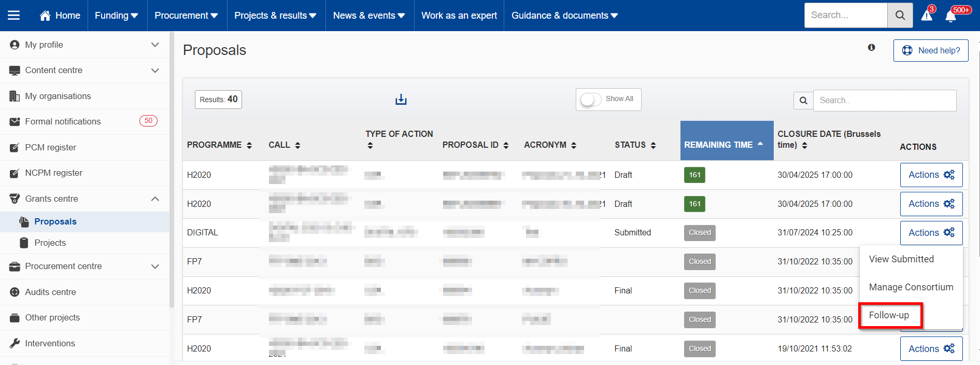Click closure date 31/07/2024 10:25:00
The width and height of the screenshot is (980, 365).
point(815,233)
